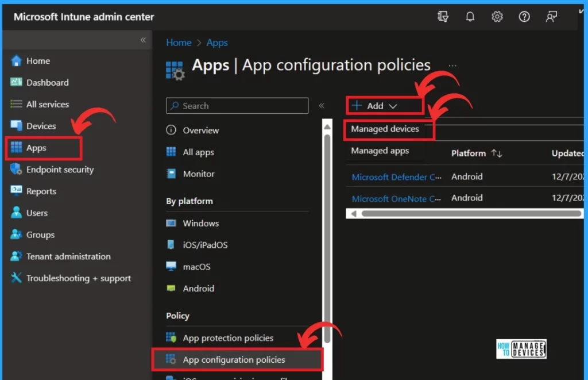Screen dimensions: 588x380
Task: Click the Dashboard chart icon in sidebar
Action: click(16, 82)
